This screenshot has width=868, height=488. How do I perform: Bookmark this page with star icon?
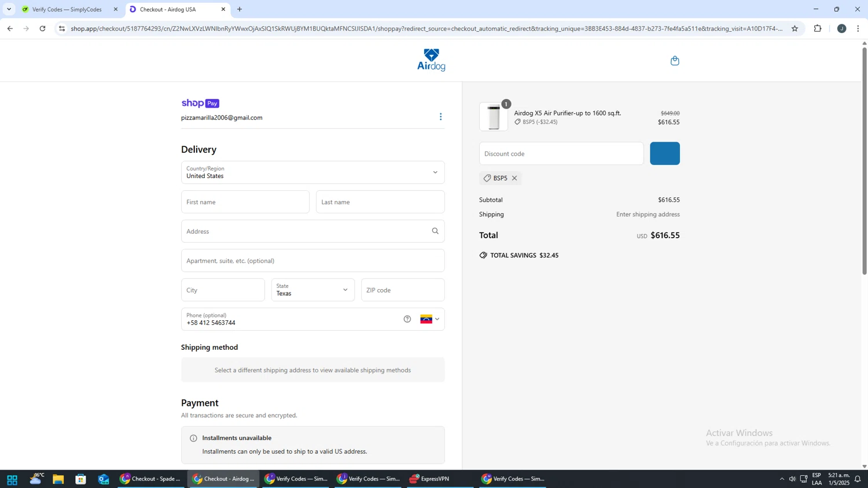(795, 28)
